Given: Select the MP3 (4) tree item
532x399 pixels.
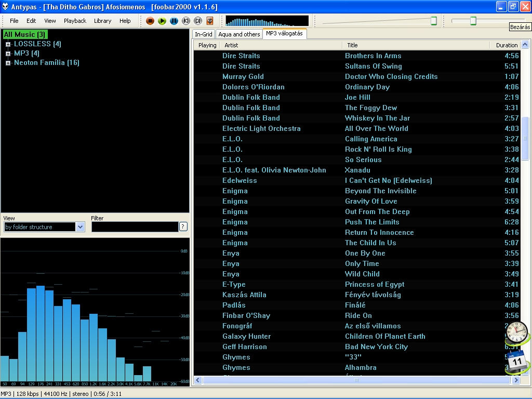Looking at the screenshot, I should [x=26, y=54].
